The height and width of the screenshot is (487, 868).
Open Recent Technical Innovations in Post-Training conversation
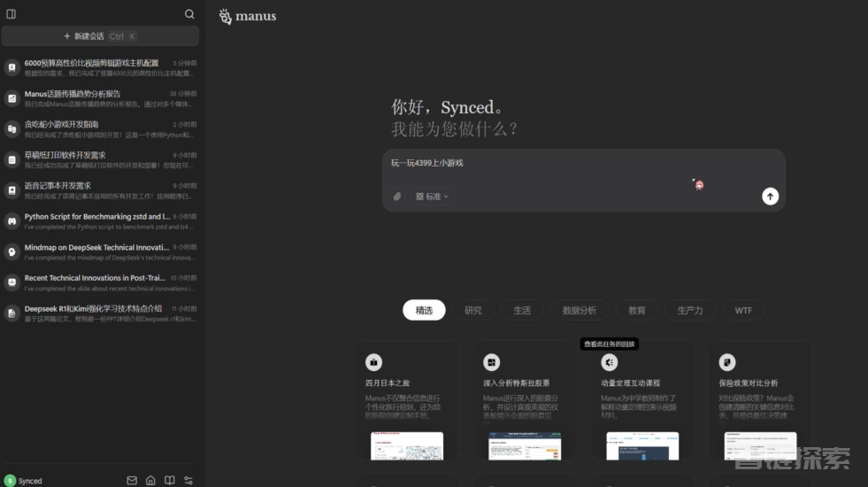tap(100, 282)
